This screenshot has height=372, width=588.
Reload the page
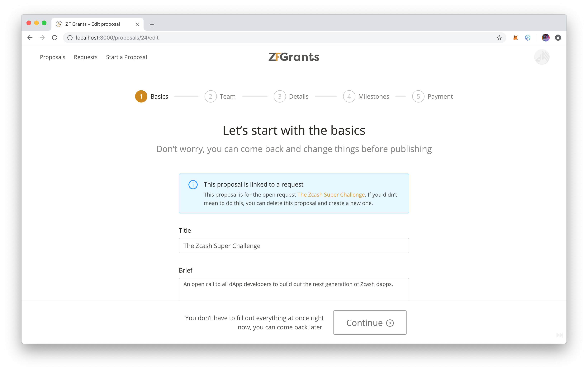pos(55,38)
